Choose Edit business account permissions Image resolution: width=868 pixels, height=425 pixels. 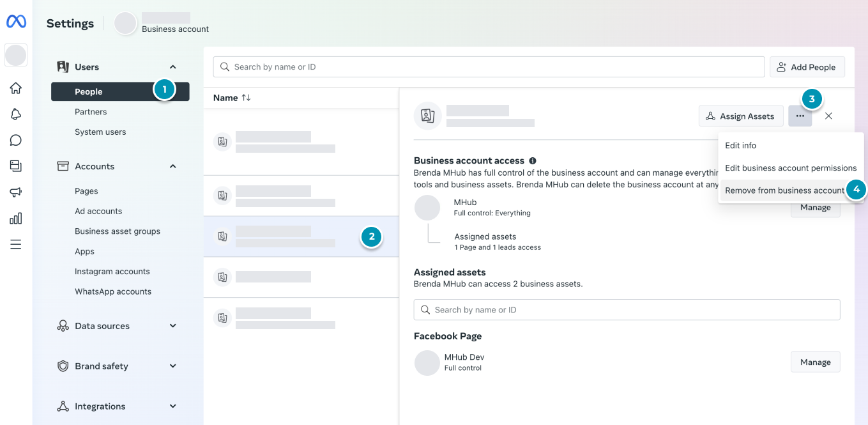pos(791,168)
